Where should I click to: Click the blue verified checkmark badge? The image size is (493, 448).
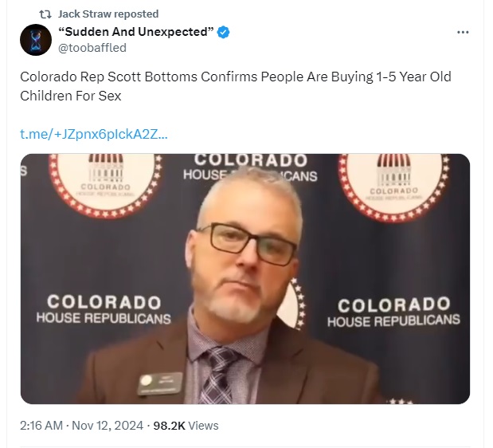(x=223, y=32)
